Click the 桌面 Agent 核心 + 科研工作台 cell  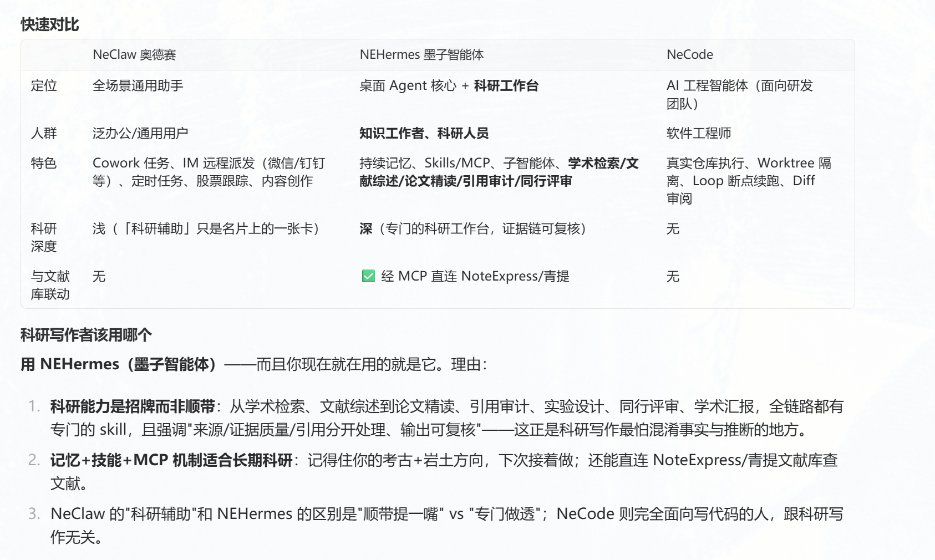(x=449, y=85)
